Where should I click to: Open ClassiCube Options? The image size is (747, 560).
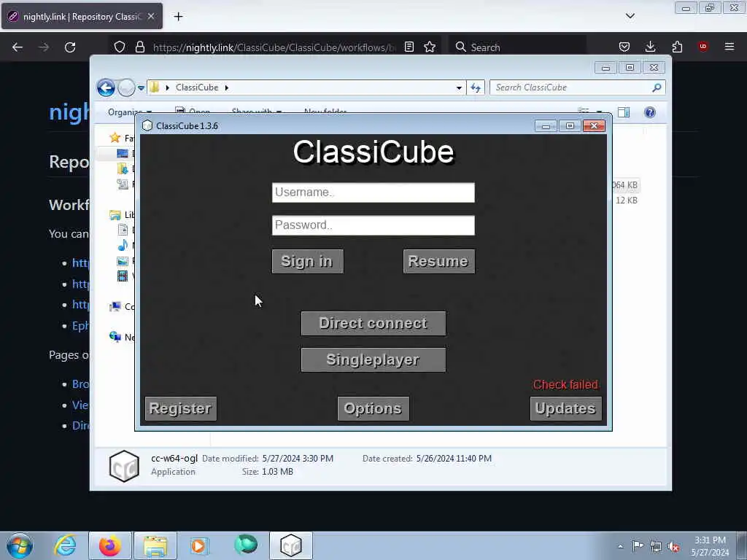(x=373, y=408)
